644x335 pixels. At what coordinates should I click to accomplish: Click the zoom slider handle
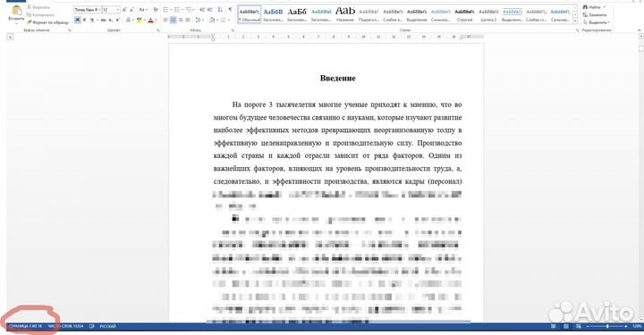tap(607, 326)
